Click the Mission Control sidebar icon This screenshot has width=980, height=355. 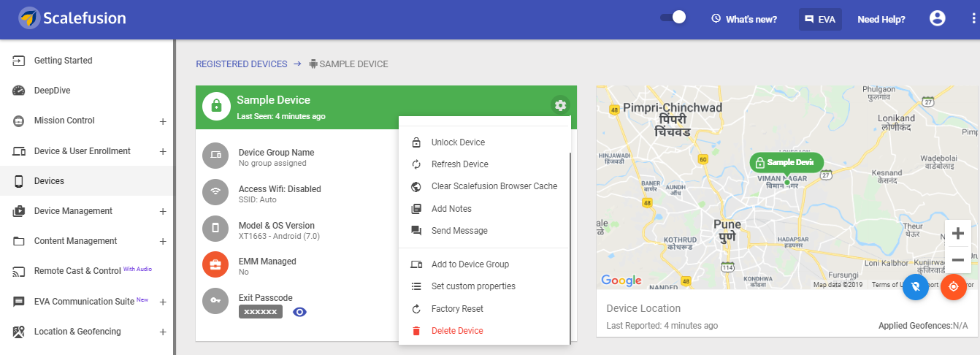click(x=19, y=121)
